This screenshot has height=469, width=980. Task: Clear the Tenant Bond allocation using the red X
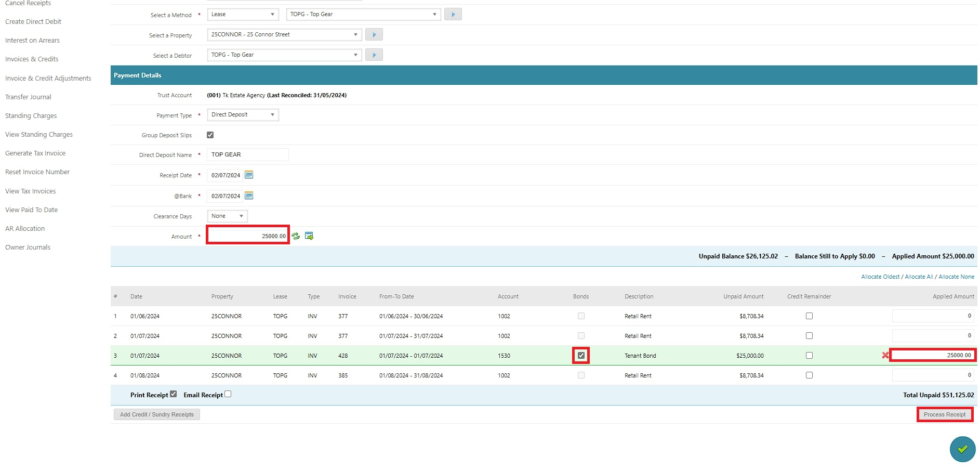tap(885, 355)
